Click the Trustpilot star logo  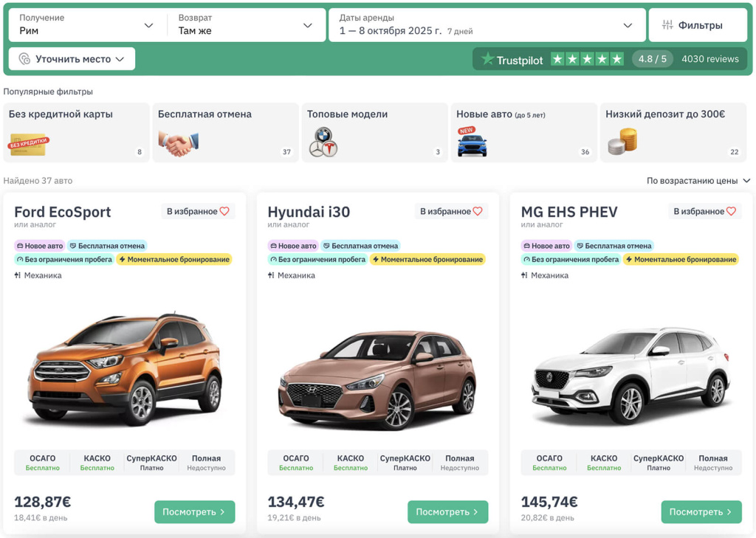pyautogui.click(x=487, y=59)
